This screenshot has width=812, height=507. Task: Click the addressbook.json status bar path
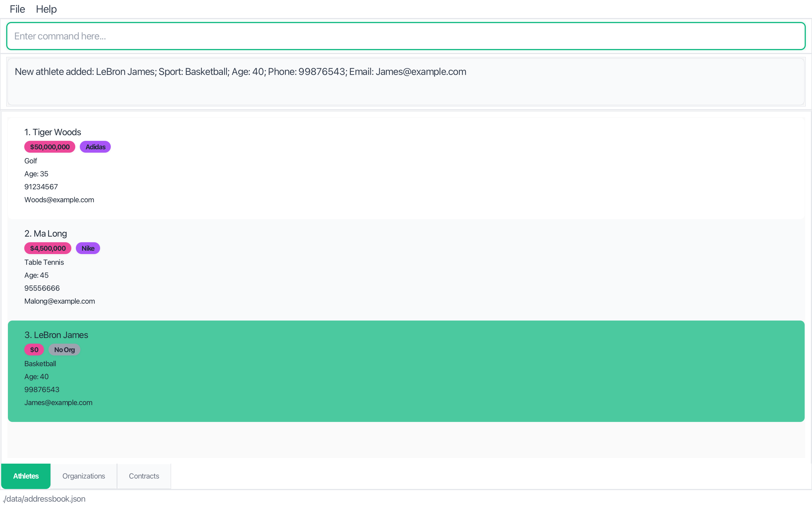[44, 499]
